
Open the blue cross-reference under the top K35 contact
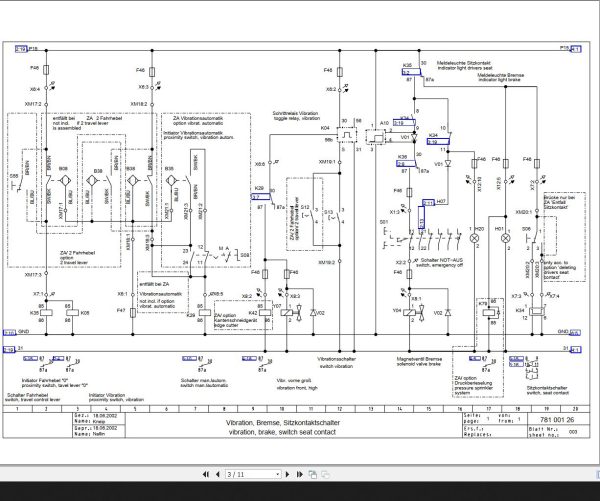pyautogui.click(x=411, y=72)
